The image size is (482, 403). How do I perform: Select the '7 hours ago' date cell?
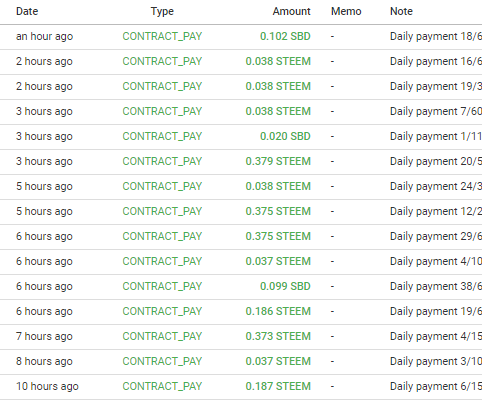pyautogui.click(x=44, y=336)
